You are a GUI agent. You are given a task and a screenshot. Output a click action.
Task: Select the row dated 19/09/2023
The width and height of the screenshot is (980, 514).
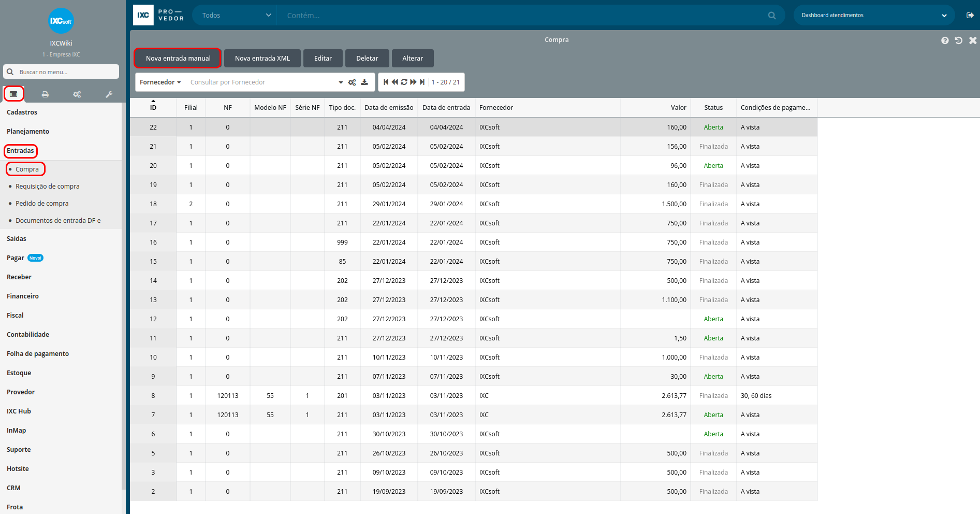point(474,492)
